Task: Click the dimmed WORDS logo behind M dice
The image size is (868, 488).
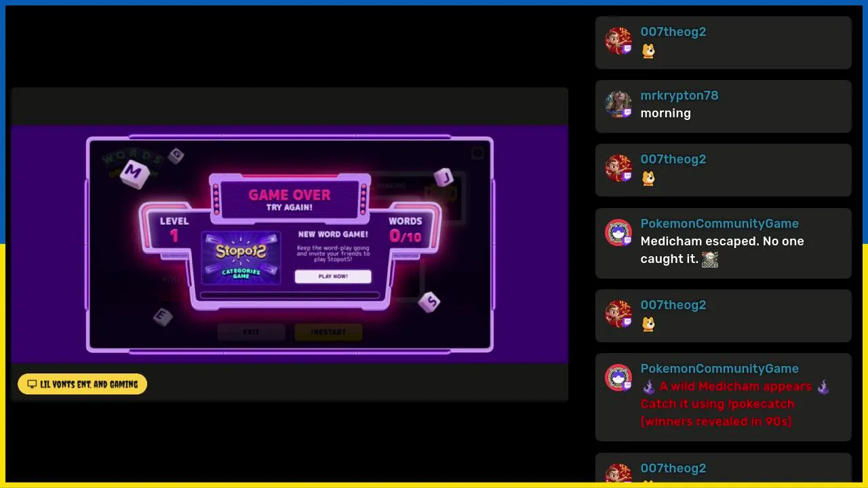Action: click(x=133, y=165)
